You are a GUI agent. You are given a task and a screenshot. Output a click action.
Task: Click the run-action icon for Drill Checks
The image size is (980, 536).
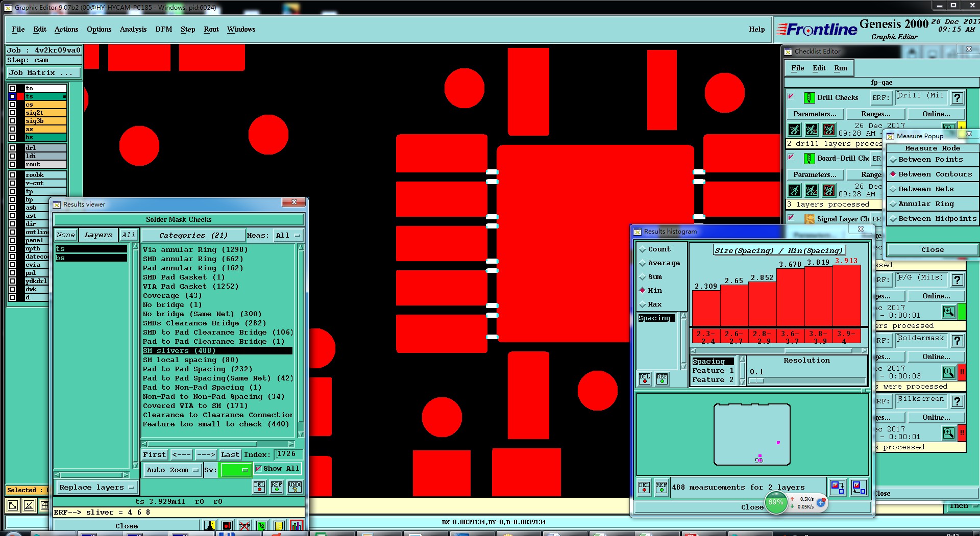(x=795, y=130)
